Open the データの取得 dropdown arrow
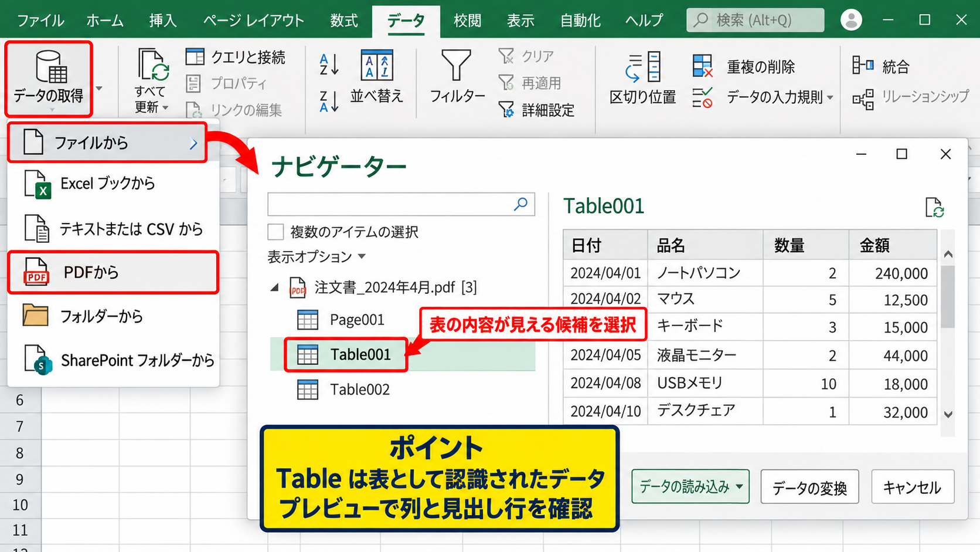Image resolution: width=980 pixels, height=552 pixels. point(99,89)
